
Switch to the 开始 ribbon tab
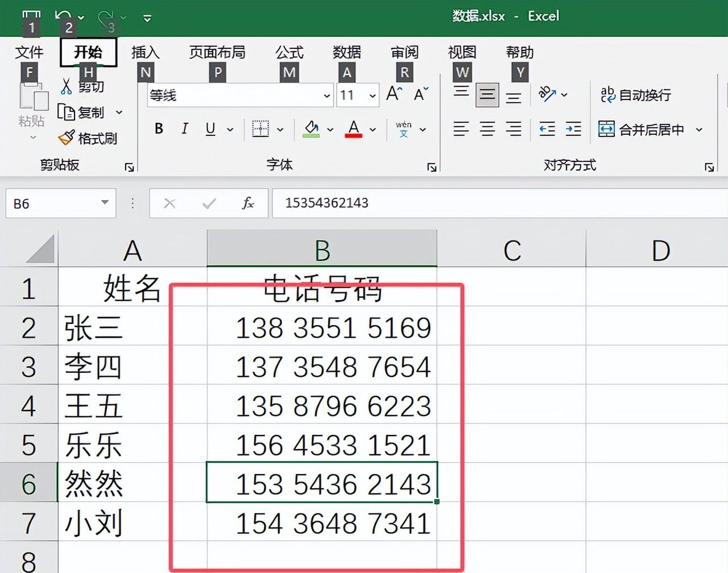(x=88, y=52)
